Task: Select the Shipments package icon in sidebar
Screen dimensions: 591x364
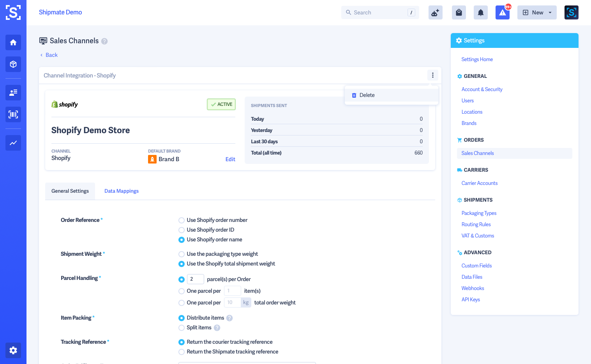Action: pyautogui.click(x=13, y=64)
